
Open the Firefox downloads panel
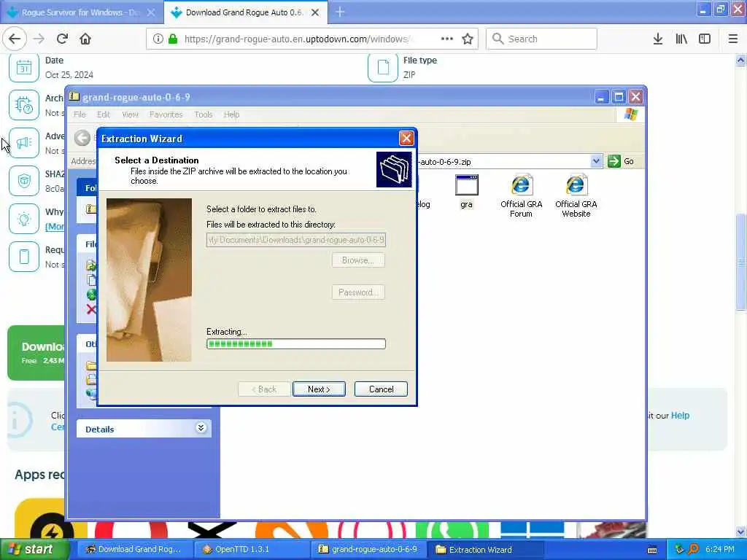point(658,39)
